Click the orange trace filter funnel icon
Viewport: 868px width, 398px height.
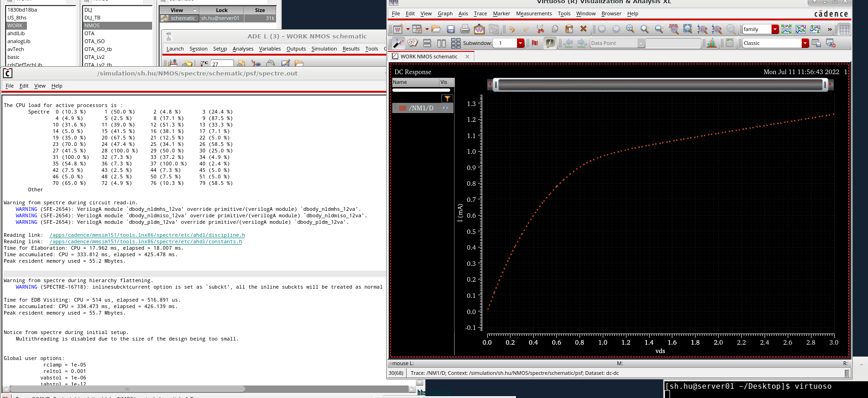coord(447,98)
